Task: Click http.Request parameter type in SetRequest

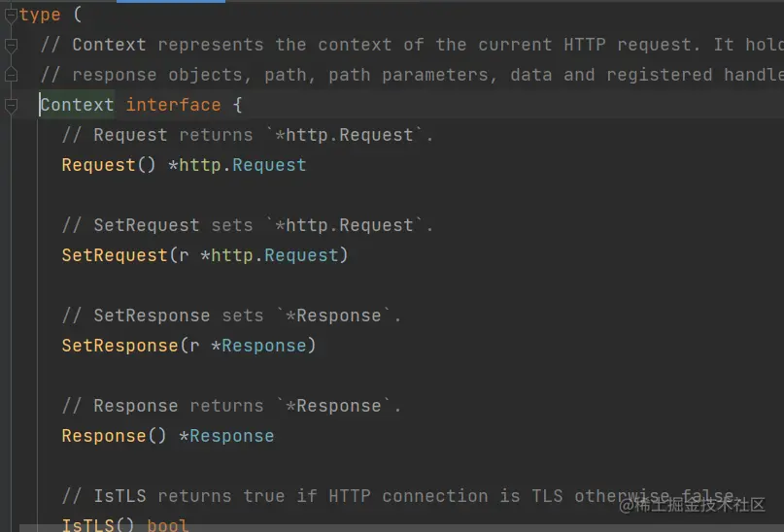Action: pos(275,255)
